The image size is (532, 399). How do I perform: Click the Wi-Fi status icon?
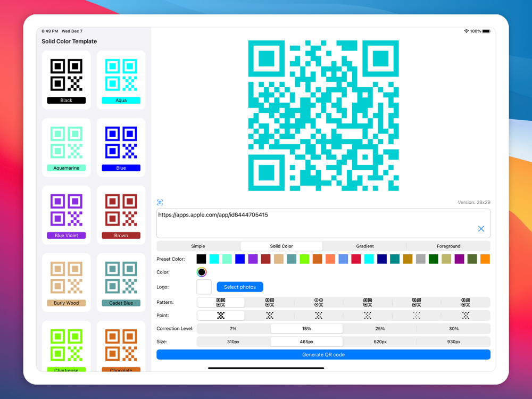coord(466,31)
